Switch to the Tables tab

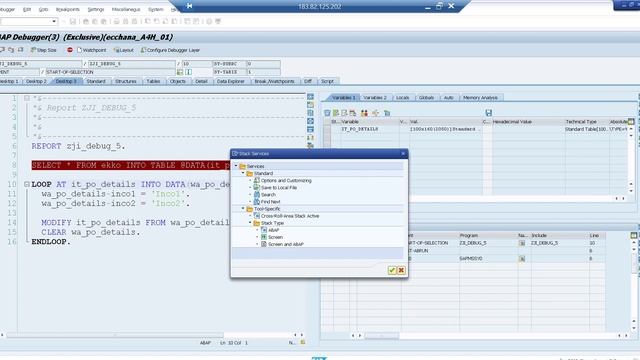(x=153, y=81)
